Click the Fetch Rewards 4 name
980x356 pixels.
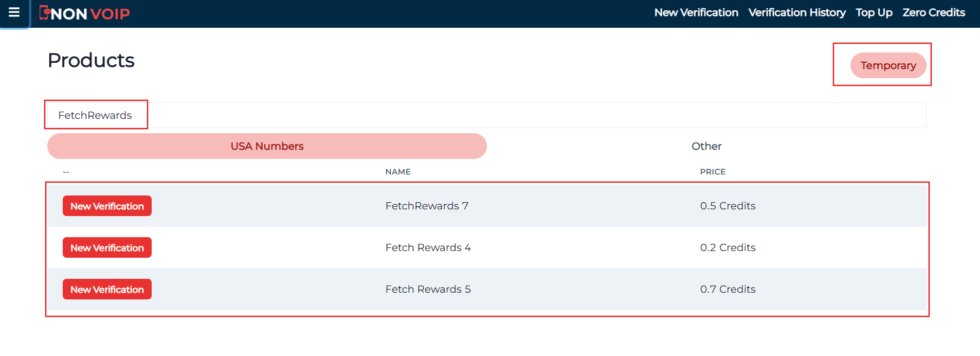click(x=428, y=247)
